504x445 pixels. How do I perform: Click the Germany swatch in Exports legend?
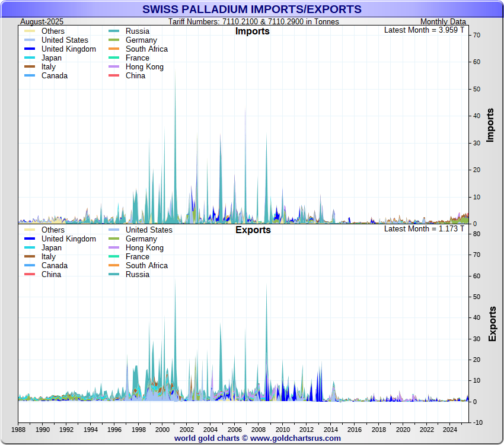click(114, 239)
